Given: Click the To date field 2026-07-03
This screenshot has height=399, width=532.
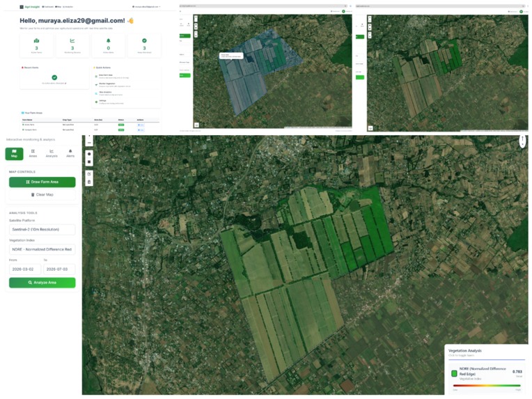Looking at the screenshot, I should [59, 269].
